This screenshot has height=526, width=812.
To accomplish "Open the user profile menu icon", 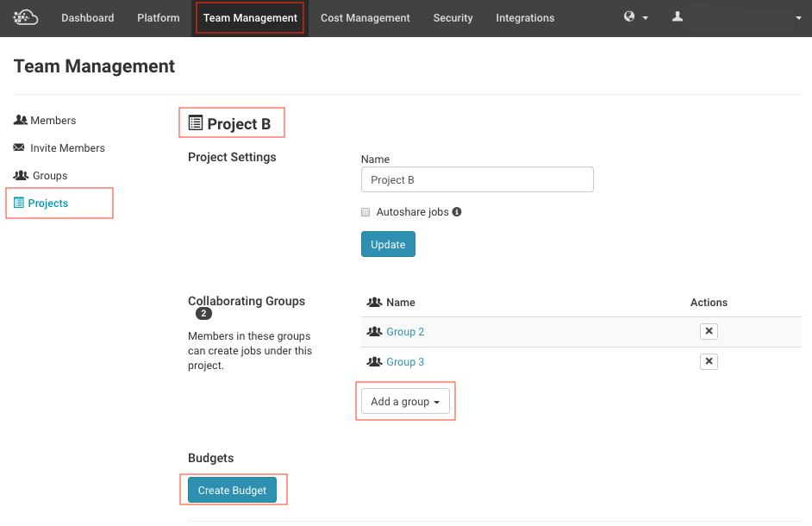I will coord(678,17).
